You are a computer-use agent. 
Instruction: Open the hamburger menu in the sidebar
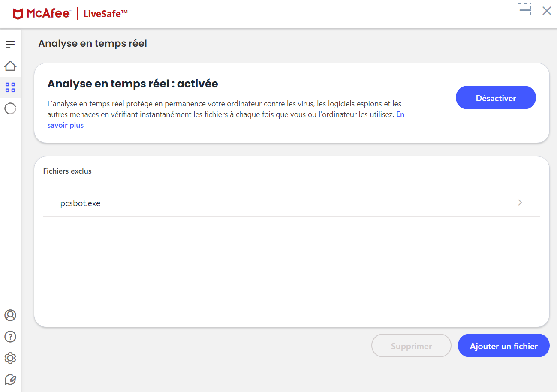coord(10,44)
